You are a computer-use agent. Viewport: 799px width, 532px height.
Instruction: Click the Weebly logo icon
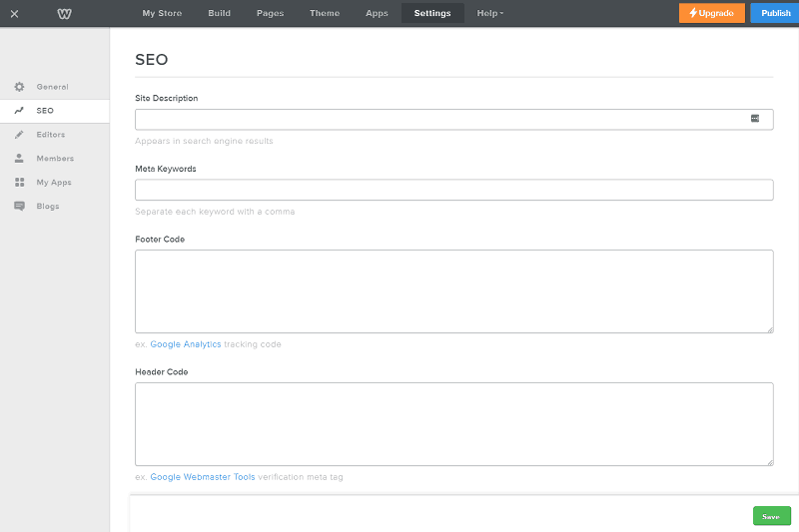[x=64, y=14]
